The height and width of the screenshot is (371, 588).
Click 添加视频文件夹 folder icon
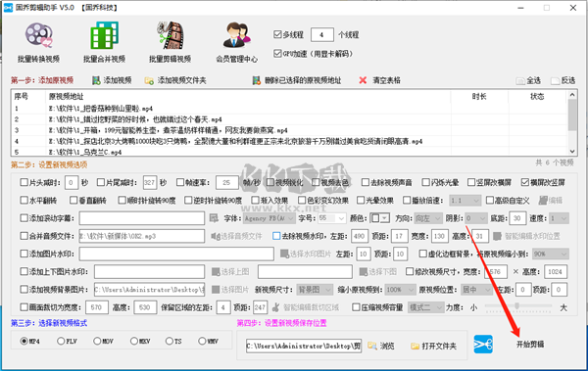(x=149, y=80)
